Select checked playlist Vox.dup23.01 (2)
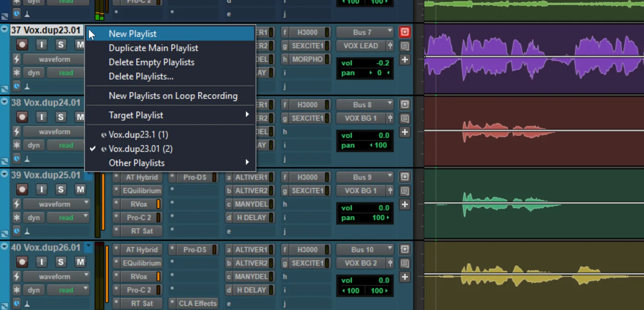 coord(171,149)
